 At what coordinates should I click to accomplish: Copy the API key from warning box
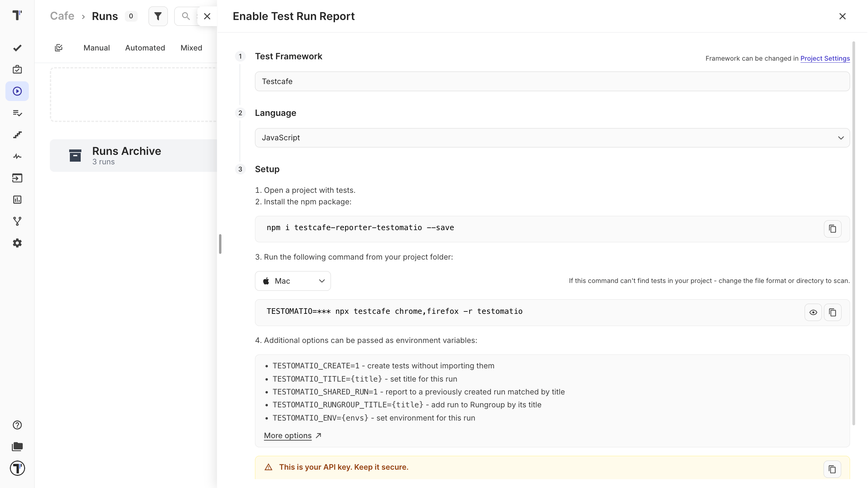tap(832, 469)
